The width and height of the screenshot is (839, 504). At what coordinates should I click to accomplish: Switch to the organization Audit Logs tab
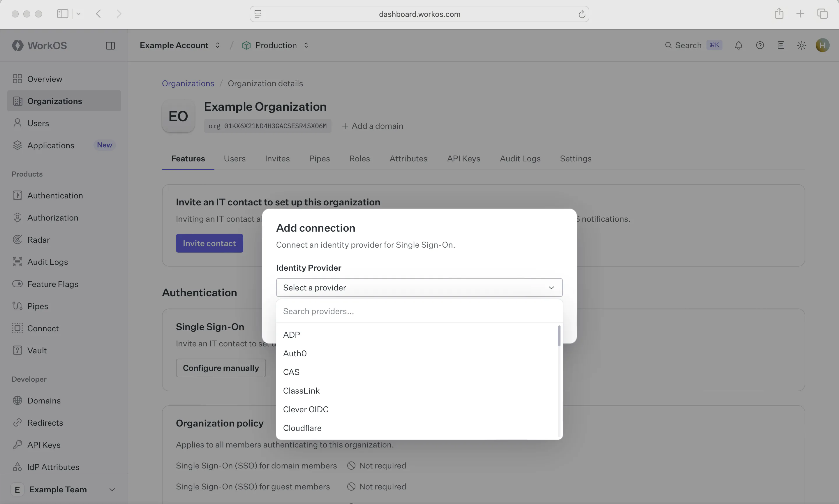[520, 158]
